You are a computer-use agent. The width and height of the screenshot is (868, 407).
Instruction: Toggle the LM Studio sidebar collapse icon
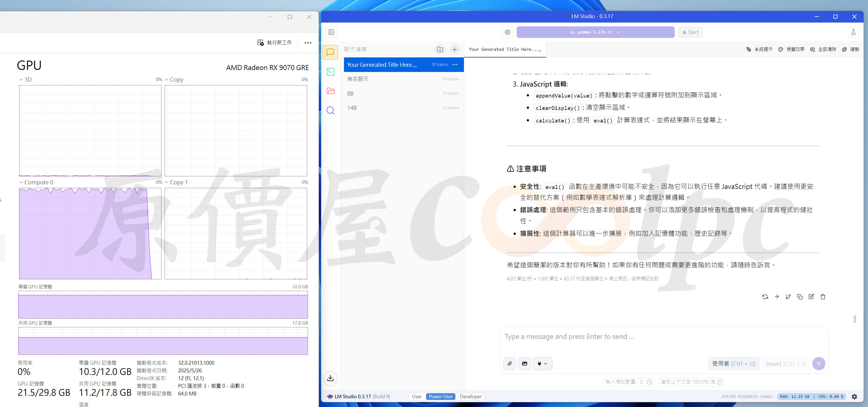pos(331,32)
